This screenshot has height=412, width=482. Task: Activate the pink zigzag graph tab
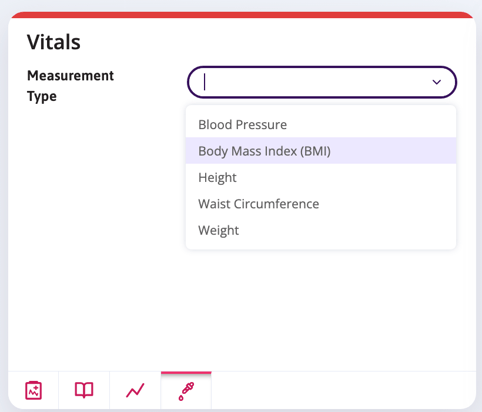(135, 390)
